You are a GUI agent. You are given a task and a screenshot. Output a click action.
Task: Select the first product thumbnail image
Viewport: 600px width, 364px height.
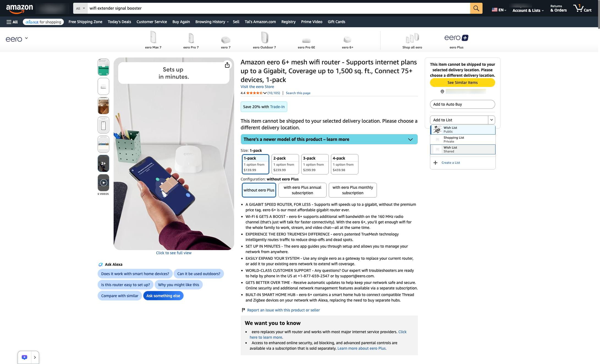[x=103, y=67]
